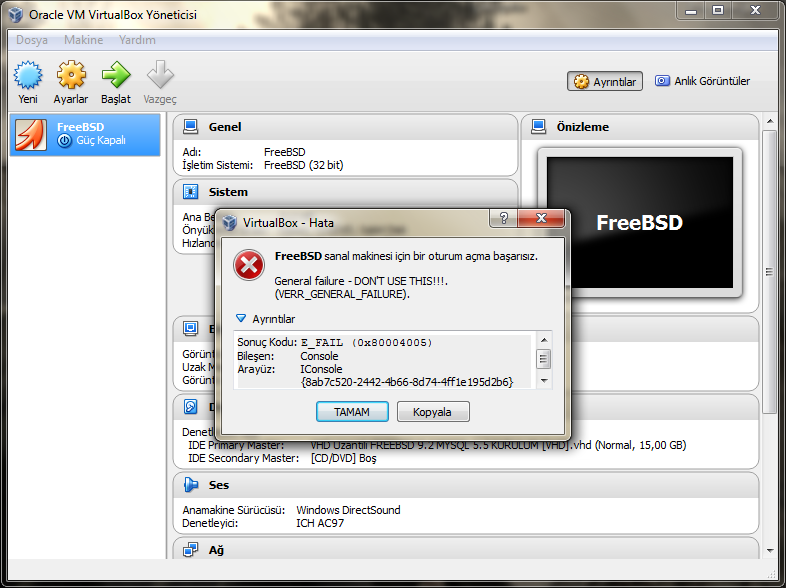Click the Vazgeç down arrow icon
Screen dimensions: 786x588
(160, 75)
